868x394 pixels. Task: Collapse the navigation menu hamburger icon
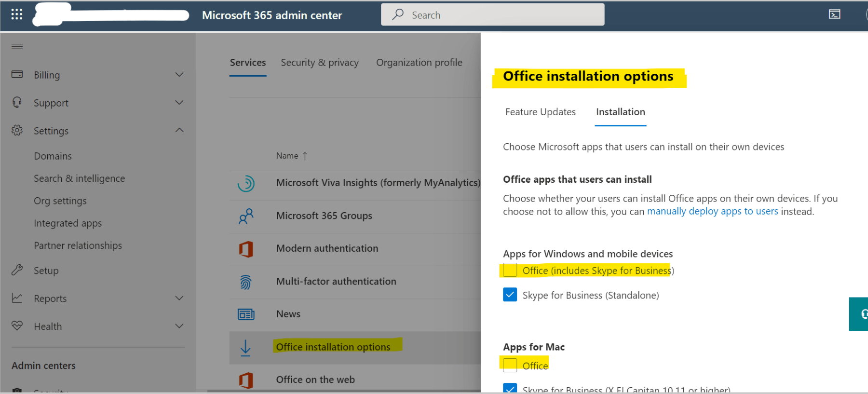click(17, 46)
